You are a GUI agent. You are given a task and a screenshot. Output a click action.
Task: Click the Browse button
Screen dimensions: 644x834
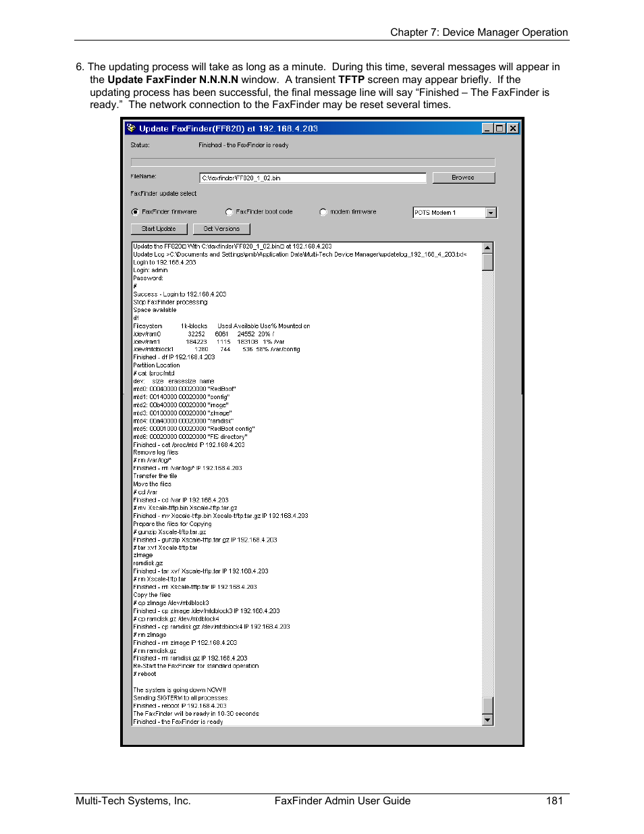click(463, 178)
